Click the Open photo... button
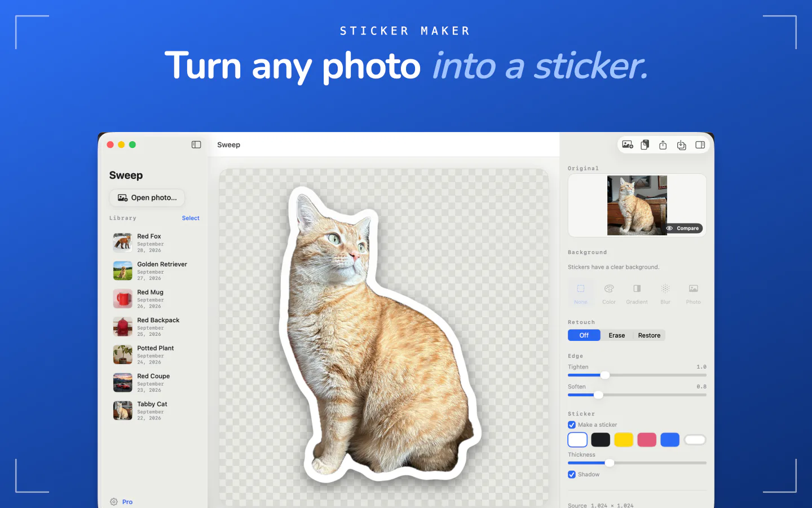 [x=147, y=198]
